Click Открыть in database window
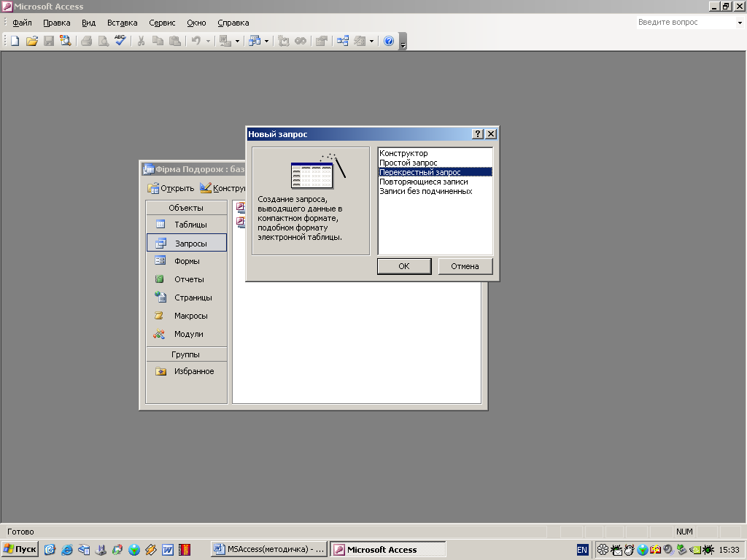 coord(171,189)
